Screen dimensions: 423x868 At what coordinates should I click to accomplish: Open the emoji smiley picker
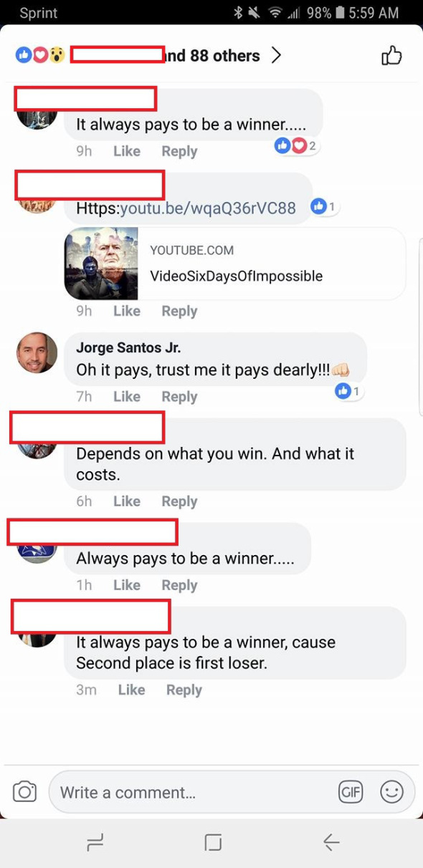[x=391, y=792]
